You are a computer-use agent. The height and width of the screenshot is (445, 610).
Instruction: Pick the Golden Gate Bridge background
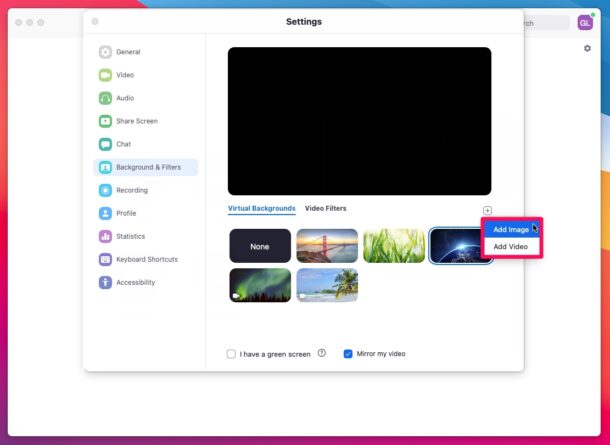[x=327, y=246]
